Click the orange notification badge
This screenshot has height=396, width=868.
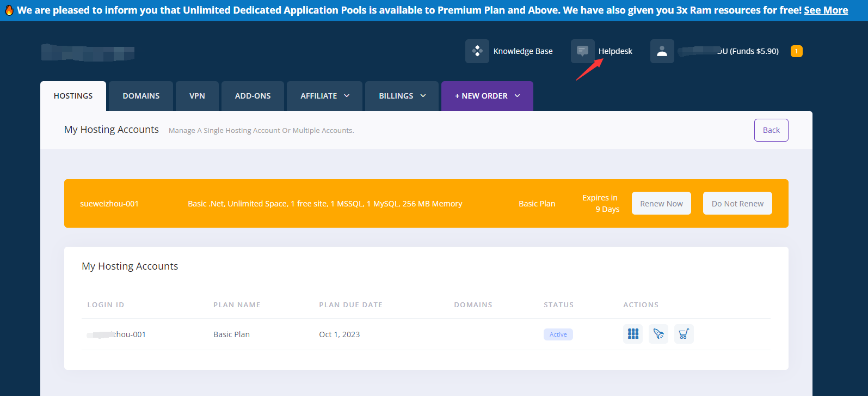tap(796, 51)
